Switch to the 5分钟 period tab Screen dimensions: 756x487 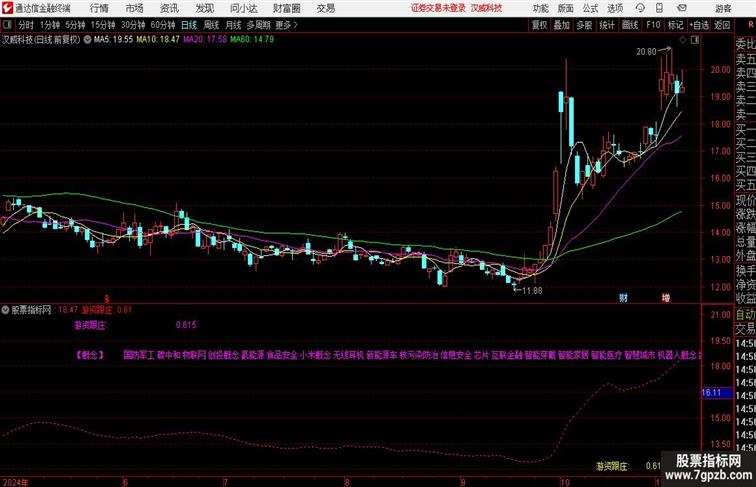click(x=75, y=25)
